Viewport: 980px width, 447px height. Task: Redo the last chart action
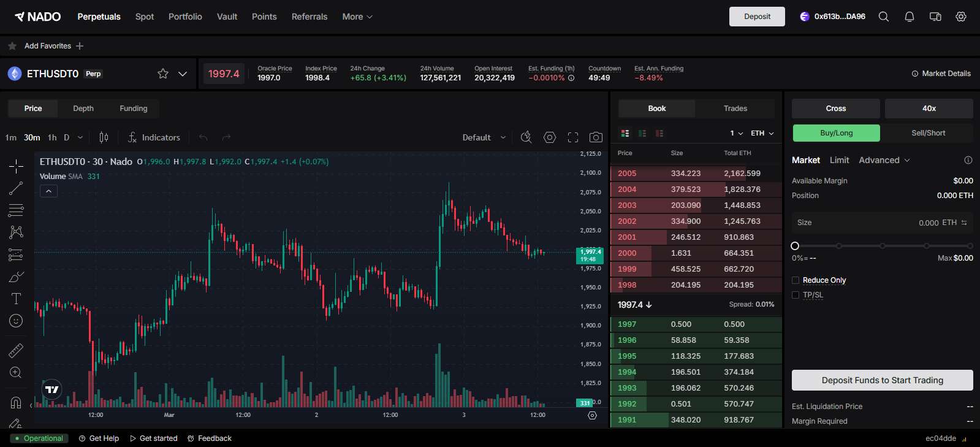[226, 137]
